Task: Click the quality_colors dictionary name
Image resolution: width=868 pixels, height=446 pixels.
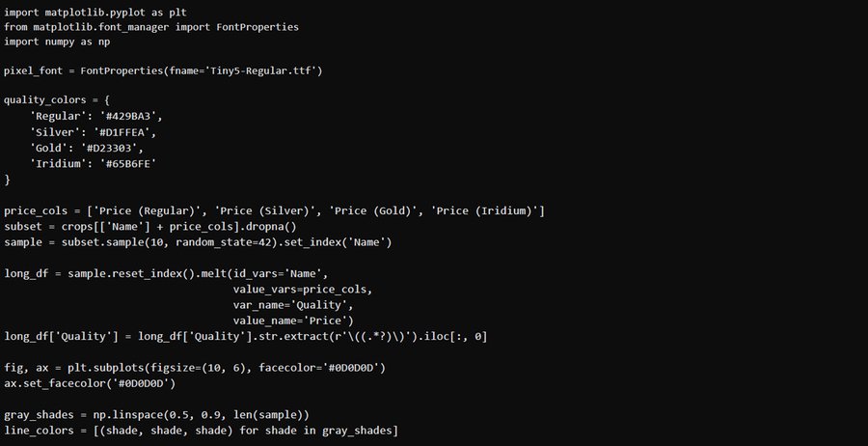Action: [51, 99]
